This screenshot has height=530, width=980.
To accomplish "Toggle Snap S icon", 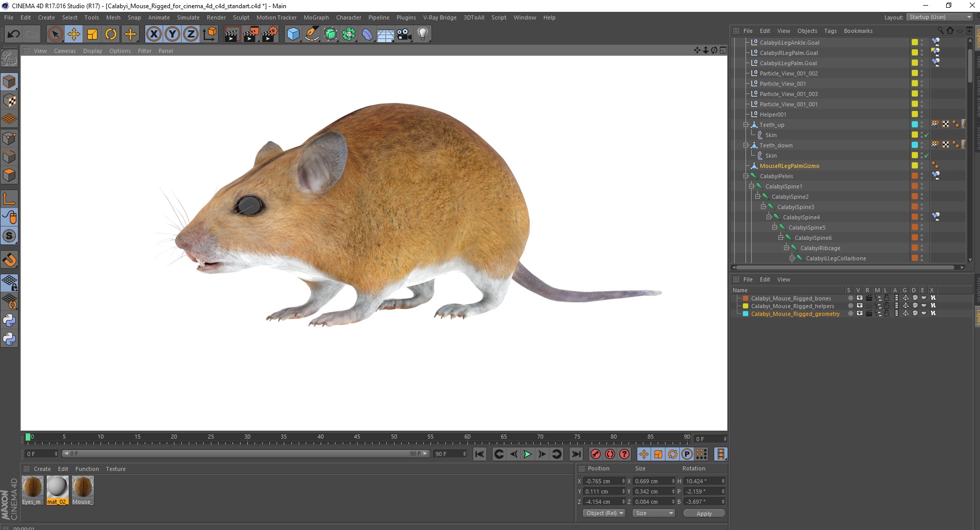I will click(x=9, y=236).
